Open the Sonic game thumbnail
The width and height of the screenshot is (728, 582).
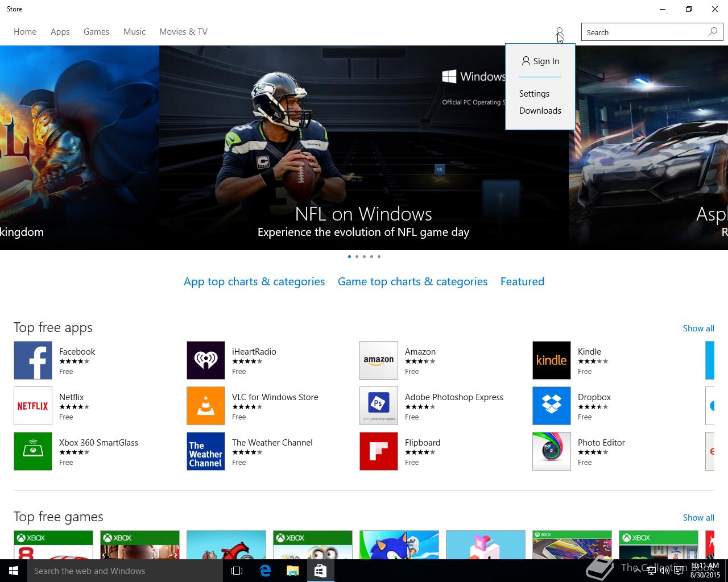pos(399,545)
